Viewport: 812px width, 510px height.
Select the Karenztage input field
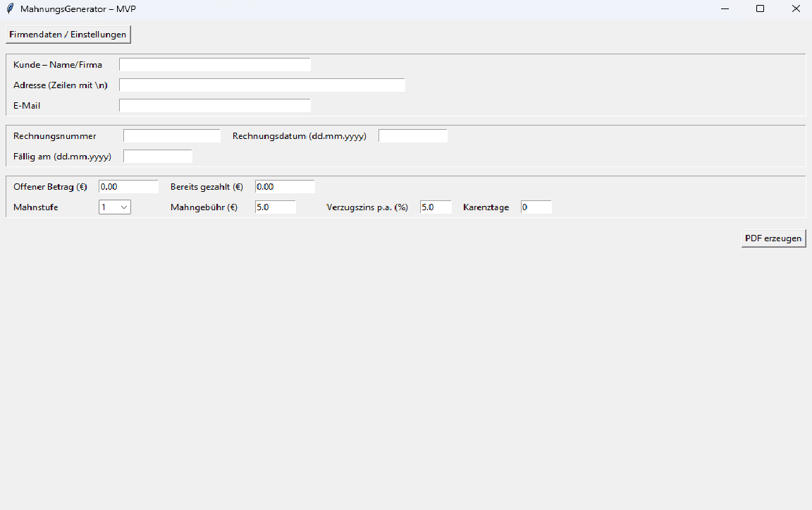click(536, 207)
